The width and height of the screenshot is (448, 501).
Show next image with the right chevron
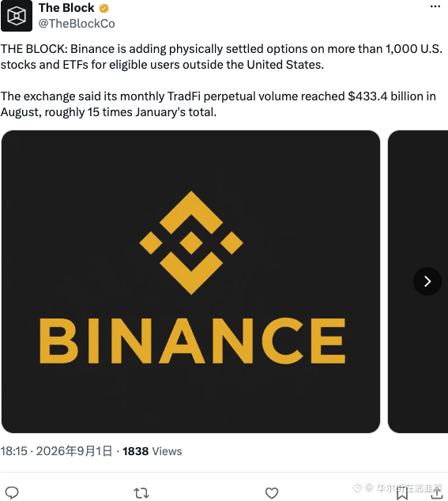point(427,281)
